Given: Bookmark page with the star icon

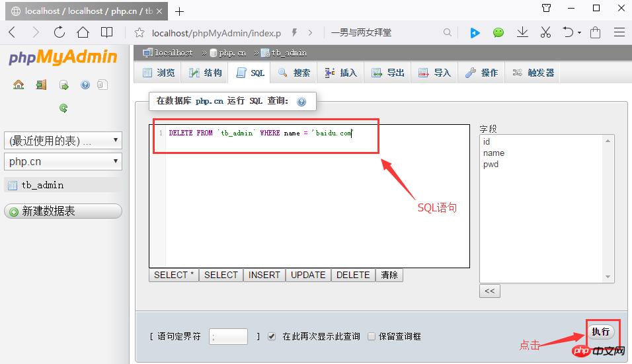Looking at the screenshot, I should [139, 32].
